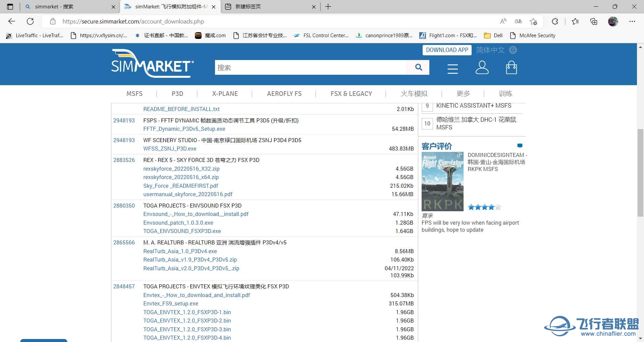Click the browser profile avatar
Image resolution: width=644 pixels, height=342 pixels.
[613, 21]
